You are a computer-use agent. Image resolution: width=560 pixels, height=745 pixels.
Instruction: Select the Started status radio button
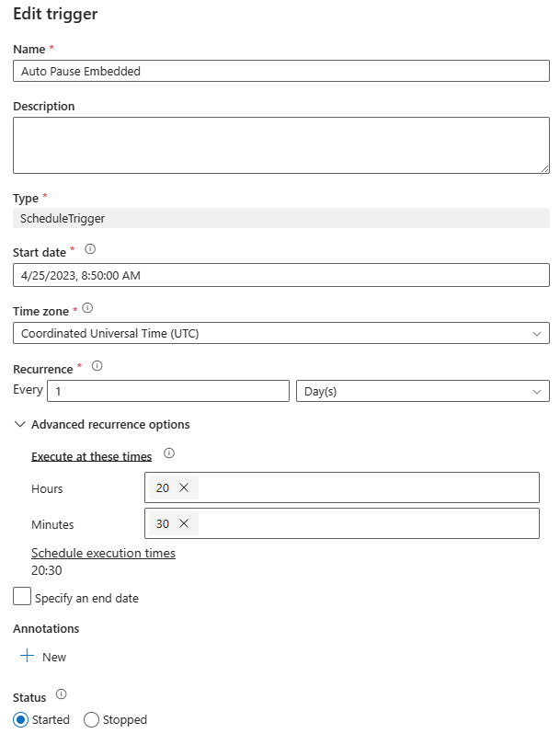coord(21,720)
